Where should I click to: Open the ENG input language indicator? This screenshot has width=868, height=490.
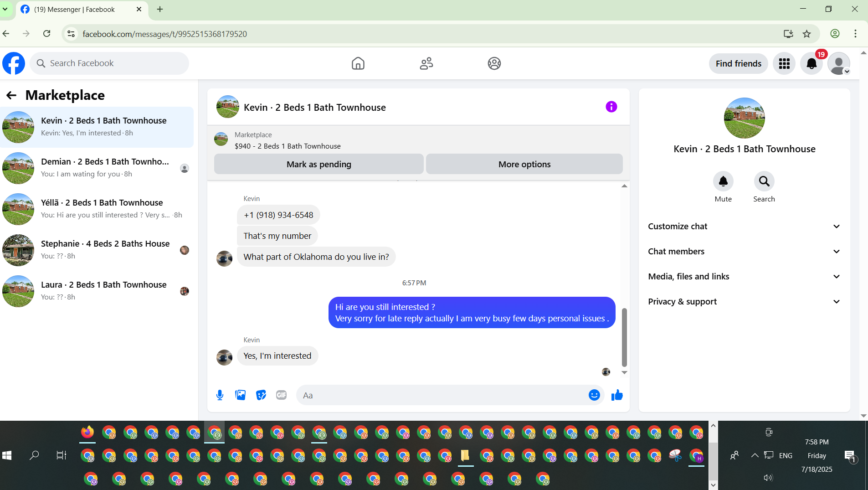(x=786, y=456)
